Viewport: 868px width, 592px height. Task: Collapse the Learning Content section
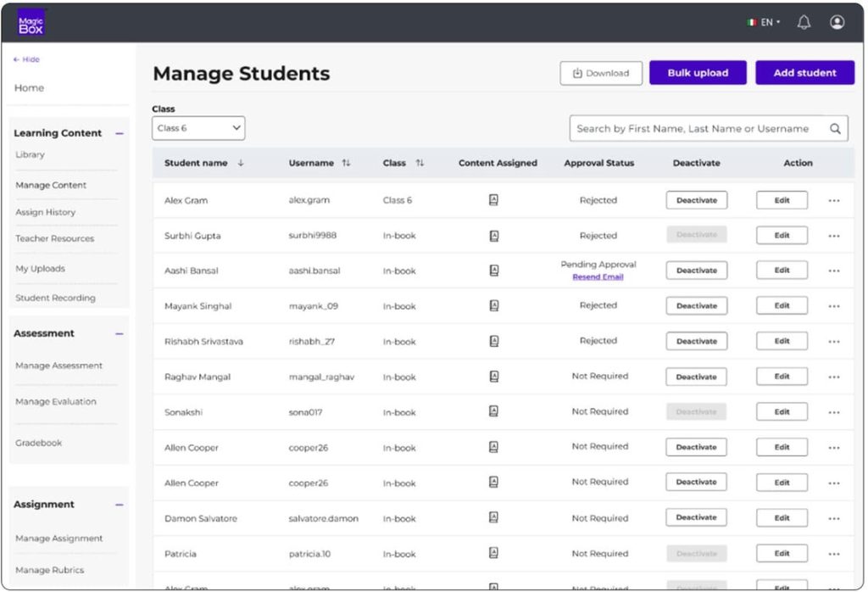[x=120, y=133]
